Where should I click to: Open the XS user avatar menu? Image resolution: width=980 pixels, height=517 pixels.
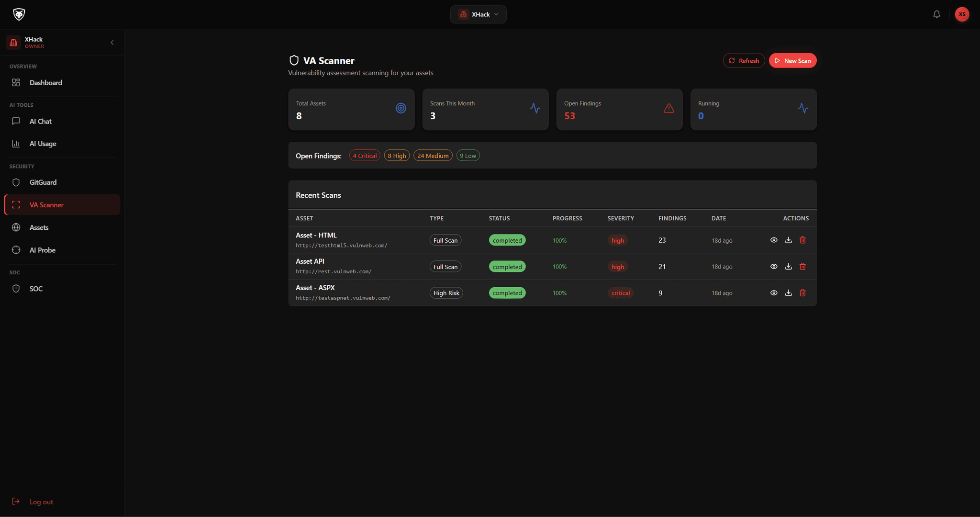tap(962, 14)
